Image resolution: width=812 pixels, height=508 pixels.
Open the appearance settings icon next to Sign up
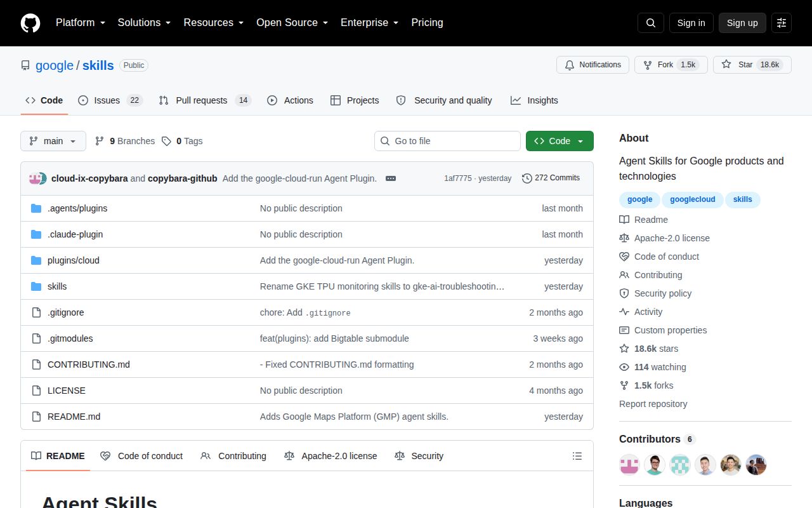tap(782, 23)
